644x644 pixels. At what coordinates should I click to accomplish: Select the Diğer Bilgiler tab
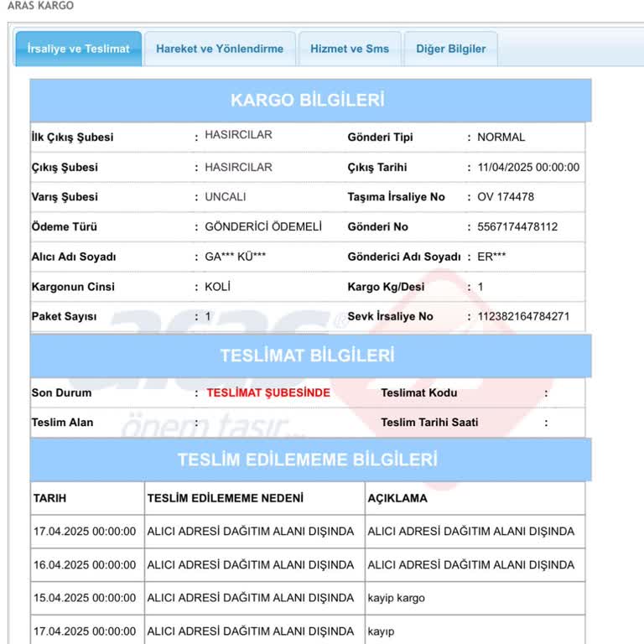[x=450, y=49]
